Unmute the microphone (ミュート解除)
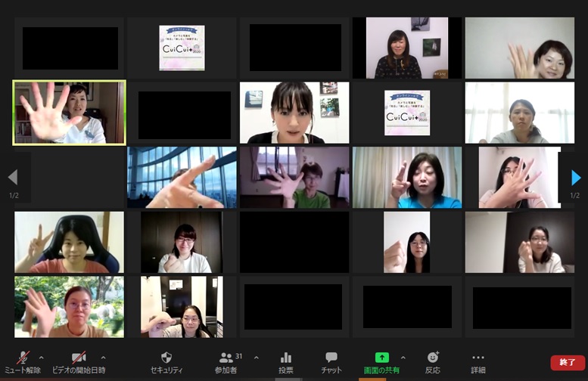Viewport: 588px width, 381px height. [x=23, y=360]
